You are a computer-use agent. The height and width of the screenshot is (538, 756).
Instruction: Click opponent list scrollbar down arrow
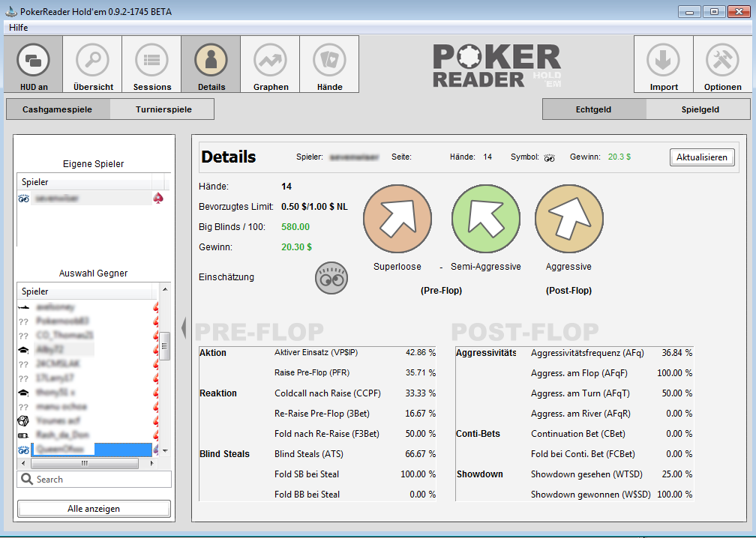click(165, 451)
